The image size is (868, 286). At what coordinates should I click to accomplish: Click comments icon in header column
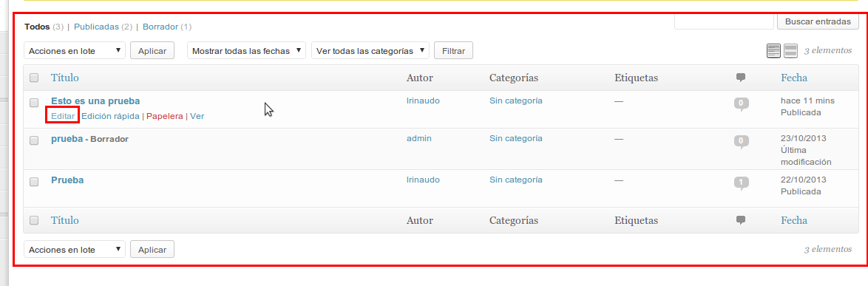pyautogui.click(x=741, y=78)
